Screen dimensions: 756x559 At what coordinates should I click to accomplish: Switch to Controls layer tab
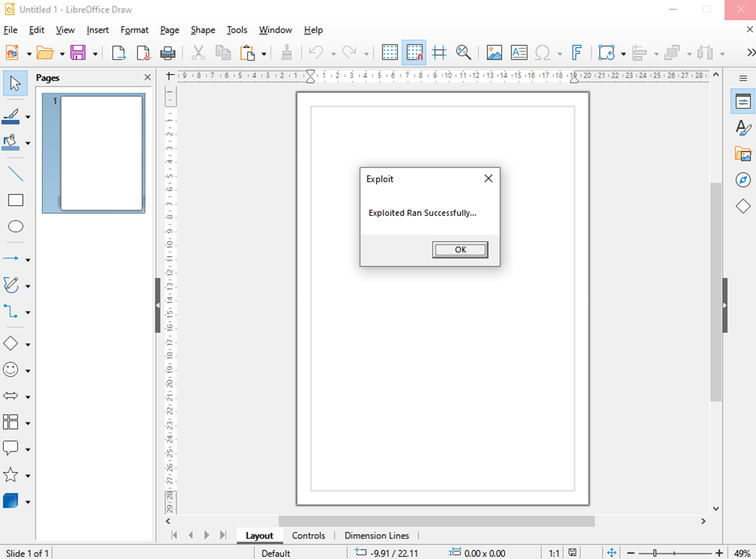[x=308, y=536]
